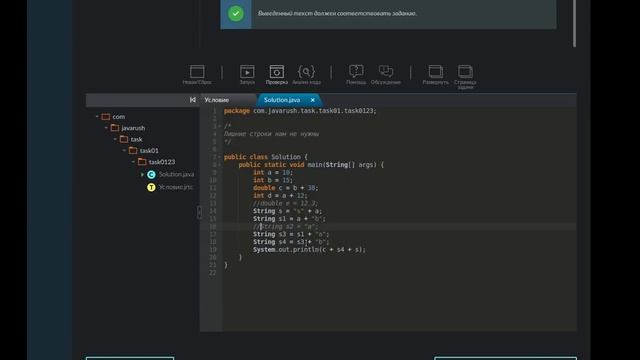Click 'String s3 = s1 + "o";' line
Viewport: 640px width, 360px height.
291,234
